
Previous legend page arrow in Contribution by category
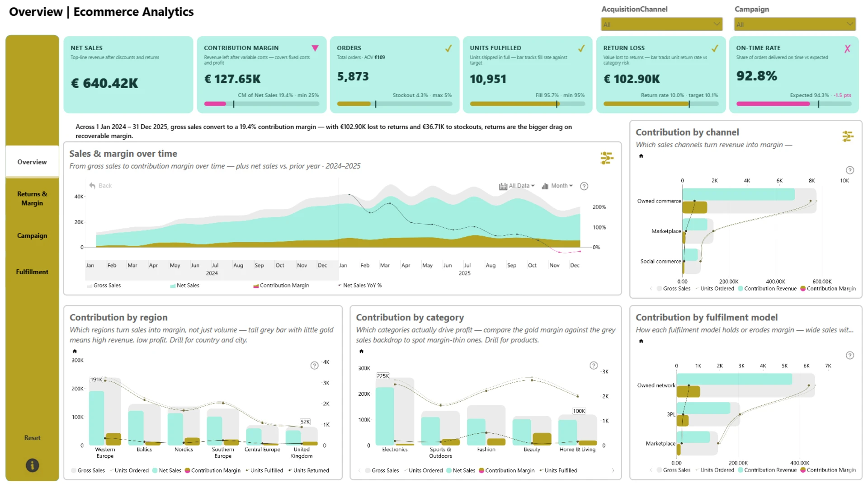coord(359,470)
